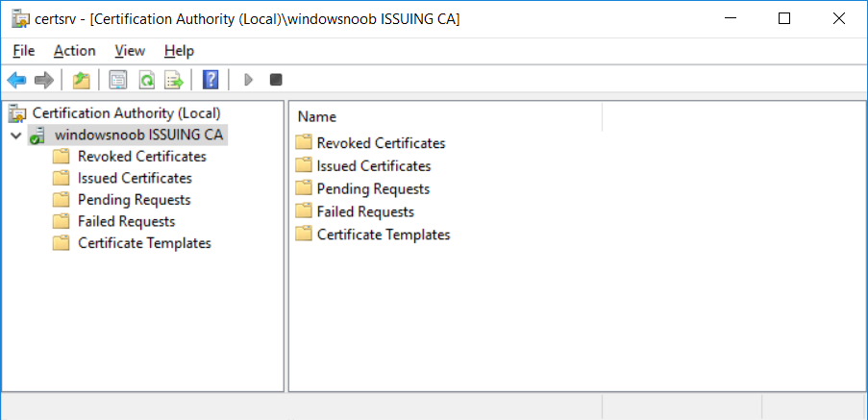This screenshot has height=420, width=868.
Task: Select Certificate Templates label in the tree
Action: [144, 243]
